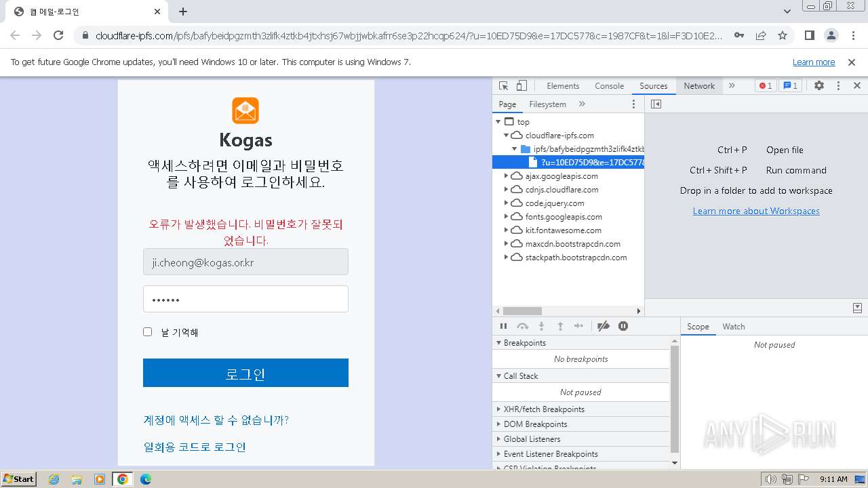Screen dimensions: 868x488
Task: Select the maxcdn.bootstrapcdn.com tree entry
Action: [572, 244]
